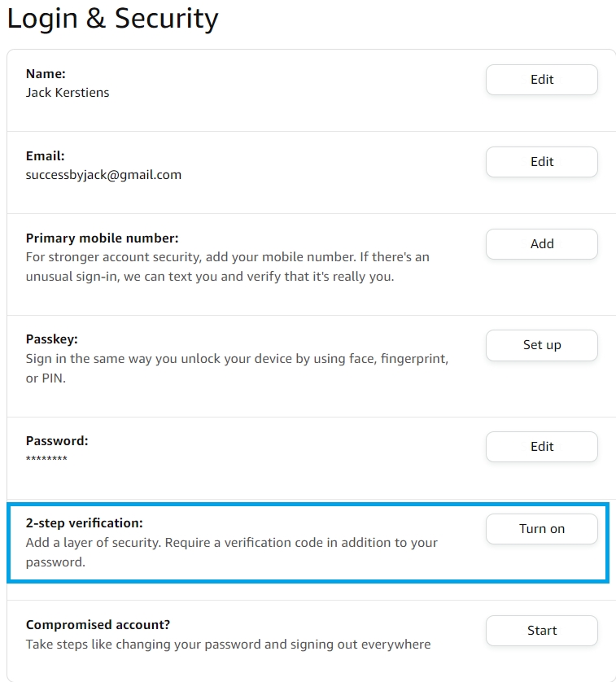Click the "Name:" field label

pyautogui.click(x=46, y=74)
